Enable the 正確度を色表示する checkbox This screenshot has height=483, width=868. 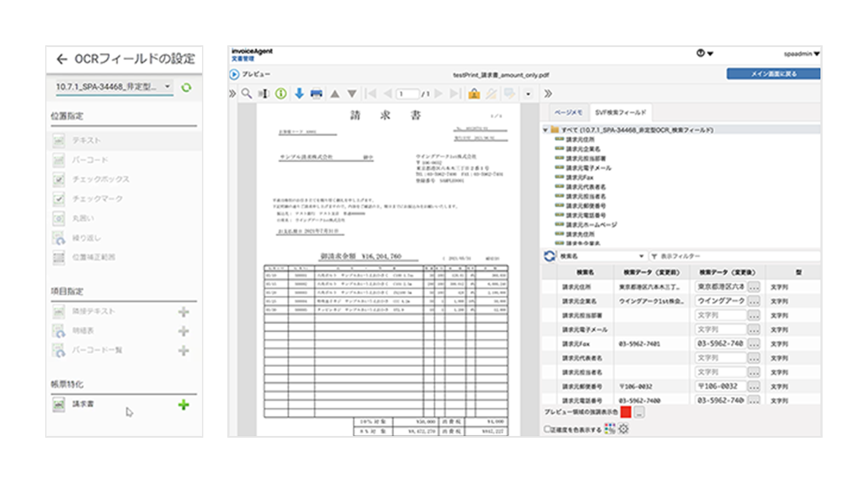548,428
